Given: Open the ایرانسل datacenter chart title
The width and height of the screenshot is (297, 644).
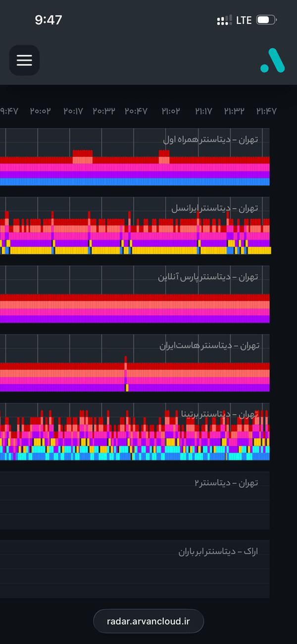Looking at the screenshot, I should 214,208.
